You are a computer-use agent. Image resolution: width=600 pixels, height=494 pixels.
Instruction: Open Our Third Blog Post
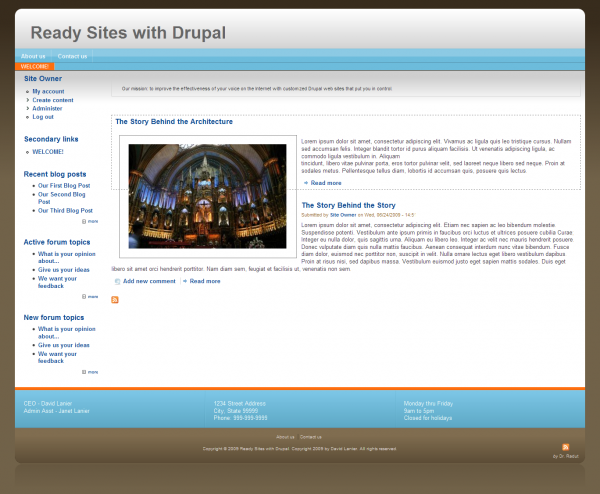tap(65, 211)
